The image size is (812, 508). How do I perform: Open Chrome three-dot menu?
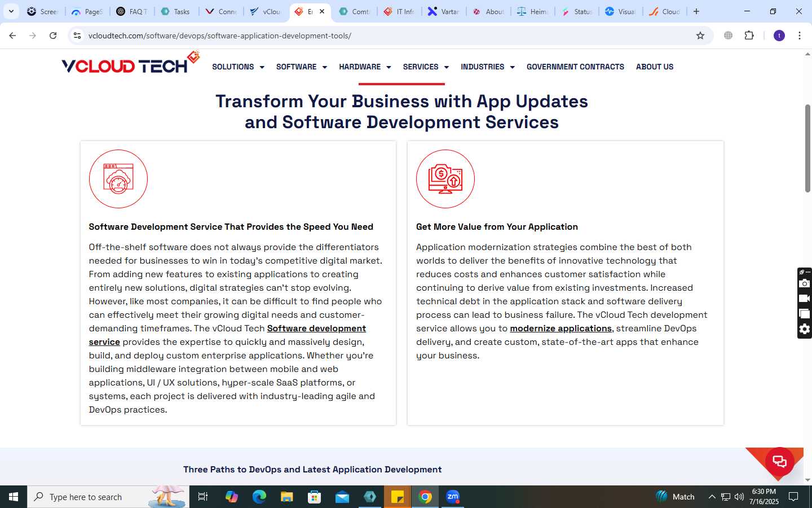(800, 36)
